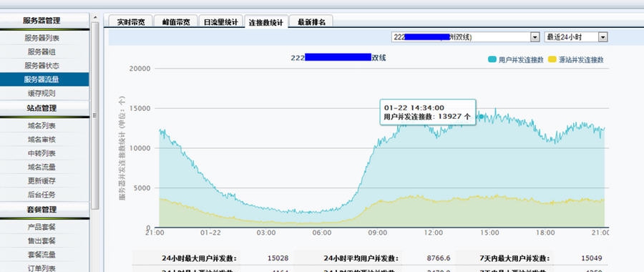Click the 01-22 x-axis date label
Viewport: 644px width, 272px height.
[x=210, y=233]
